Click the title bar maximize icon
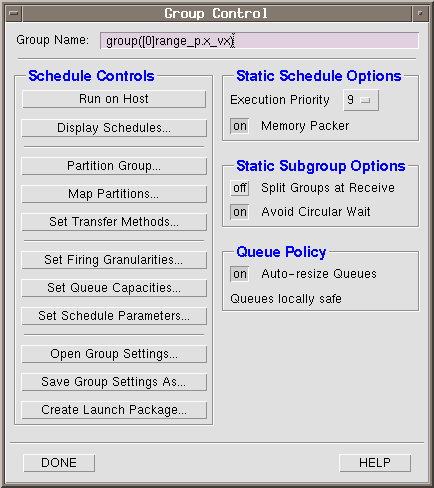 coord(420,14)
